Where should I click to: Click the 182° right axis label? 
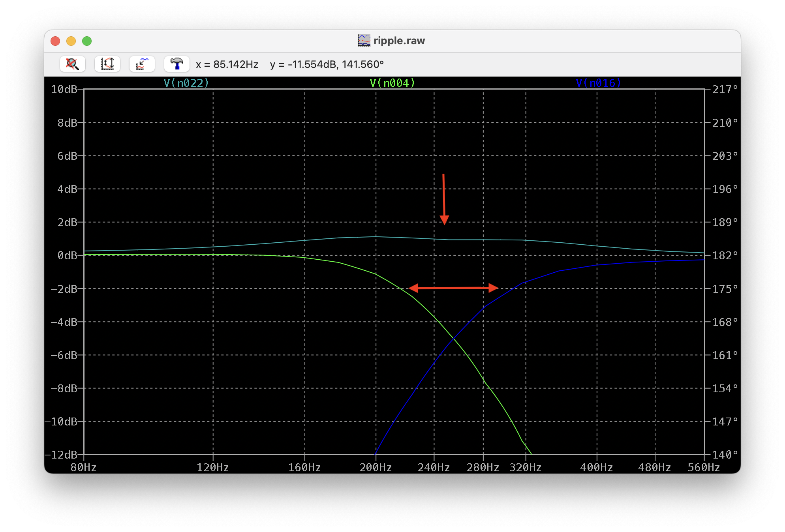pos(725,255)
